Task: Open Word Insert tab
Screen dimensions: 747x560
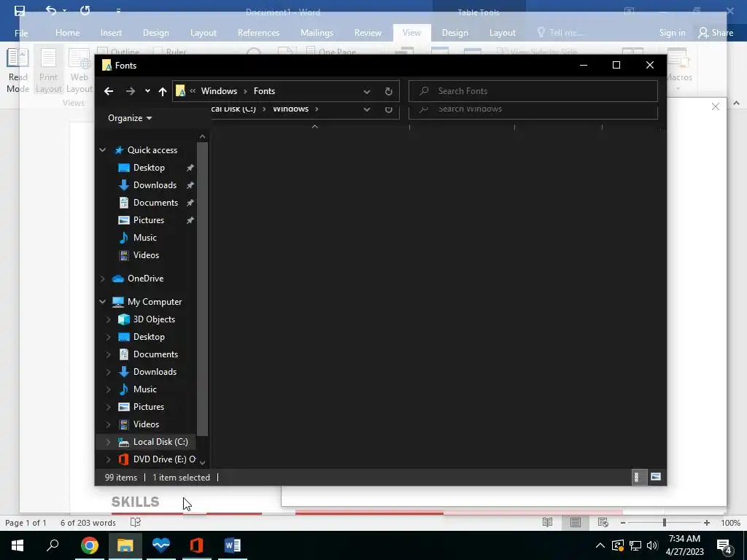Action: 111,33
